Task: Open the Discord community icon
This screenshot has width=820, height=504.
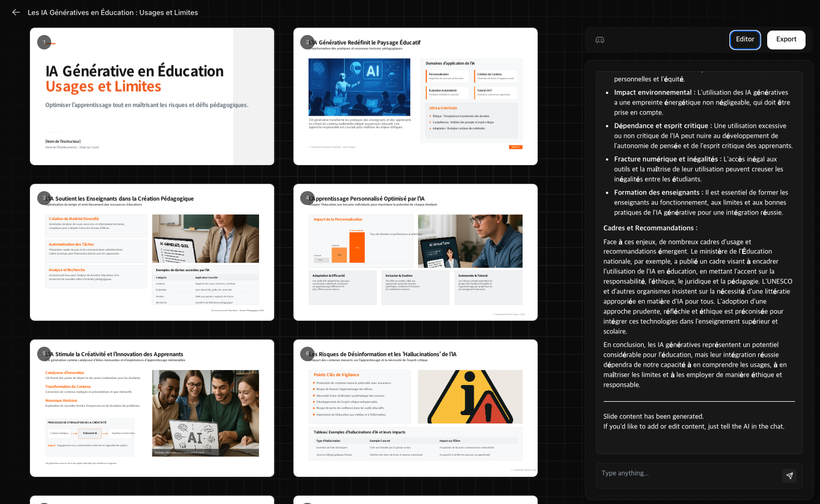Action: 600,40
